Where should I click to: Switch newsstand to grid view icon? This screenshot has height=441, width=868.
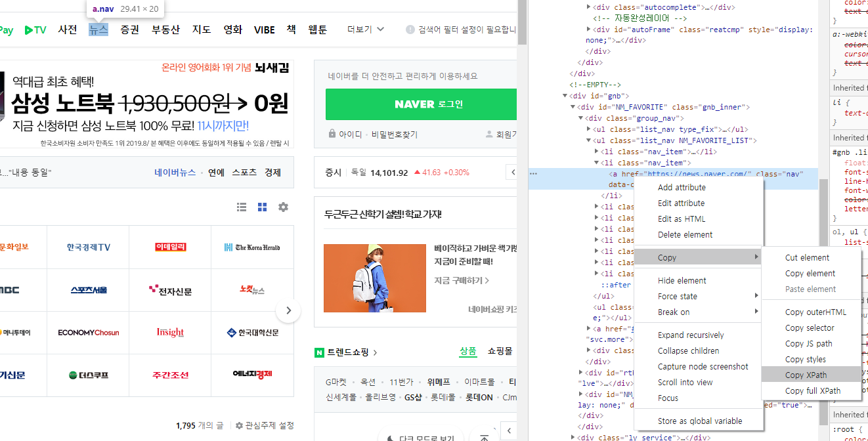[x=263, y=207]
